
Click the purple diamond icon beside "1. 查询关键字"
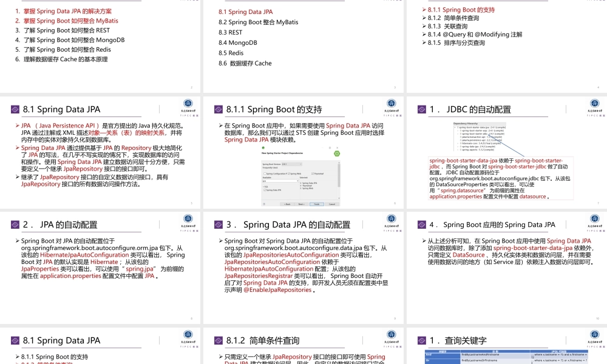point(422,340)
